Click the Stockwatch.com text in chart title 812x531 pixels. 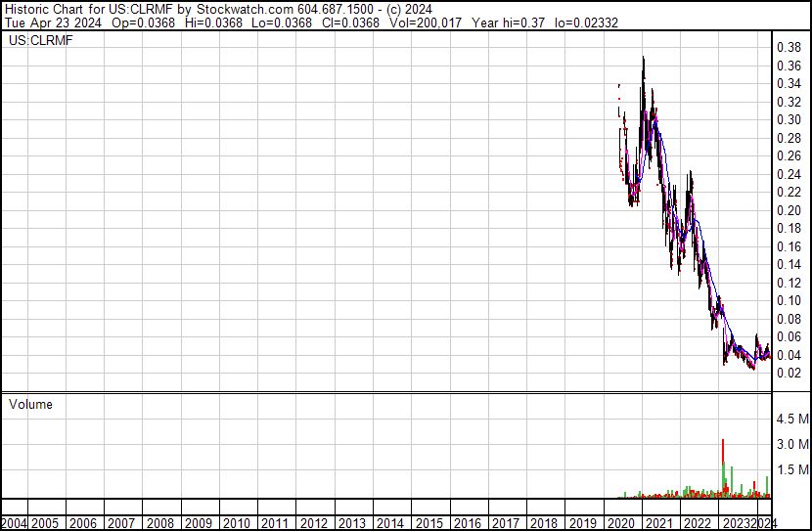(245, 10)
